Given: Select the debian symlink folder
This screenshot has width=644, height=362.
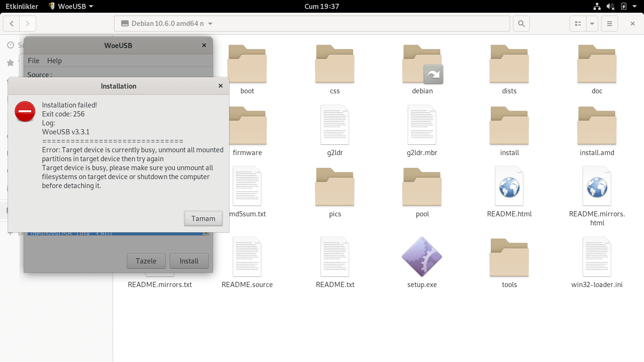Looking at the screenshot, I should click(422, 64).
